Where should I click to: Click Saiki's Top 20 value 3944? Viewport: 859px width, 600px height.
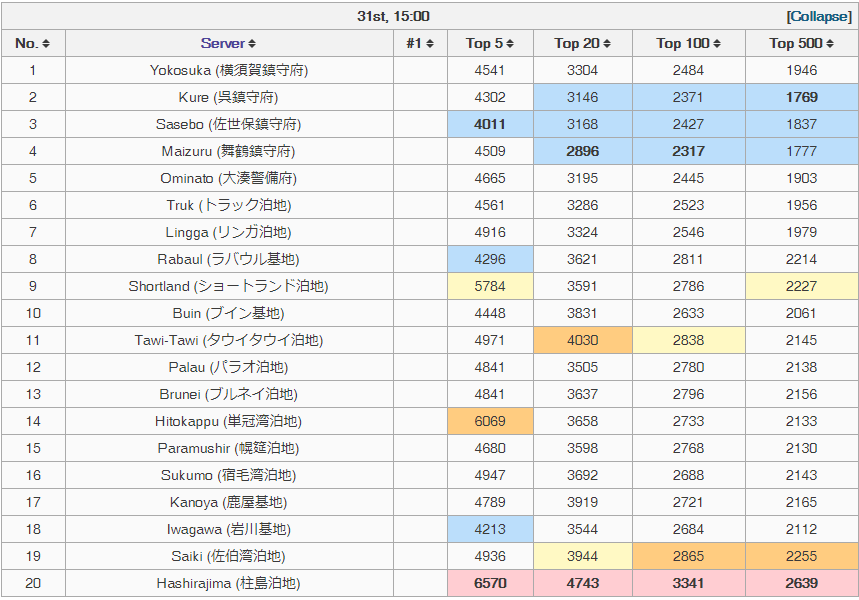point(582,556)
